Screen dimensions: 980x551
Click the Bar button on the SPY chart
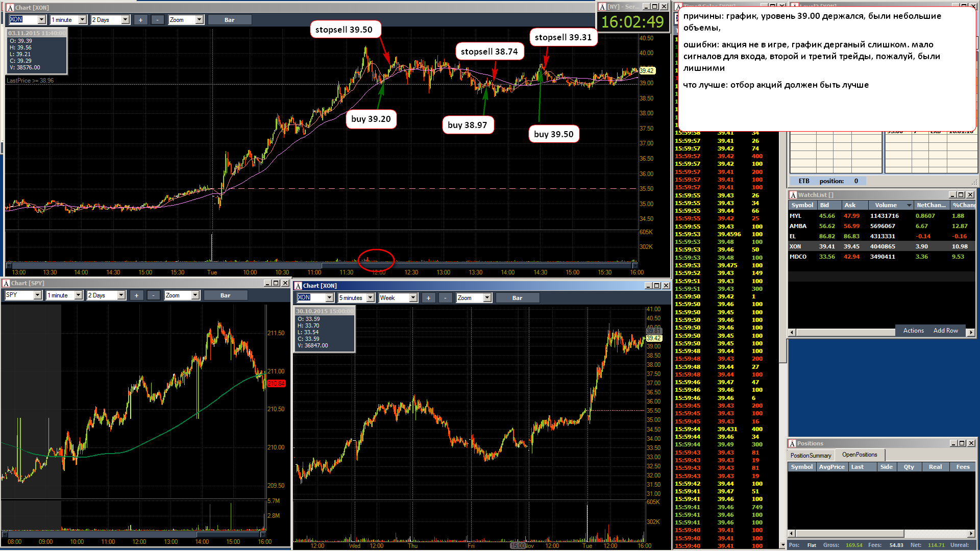point(226,295)
